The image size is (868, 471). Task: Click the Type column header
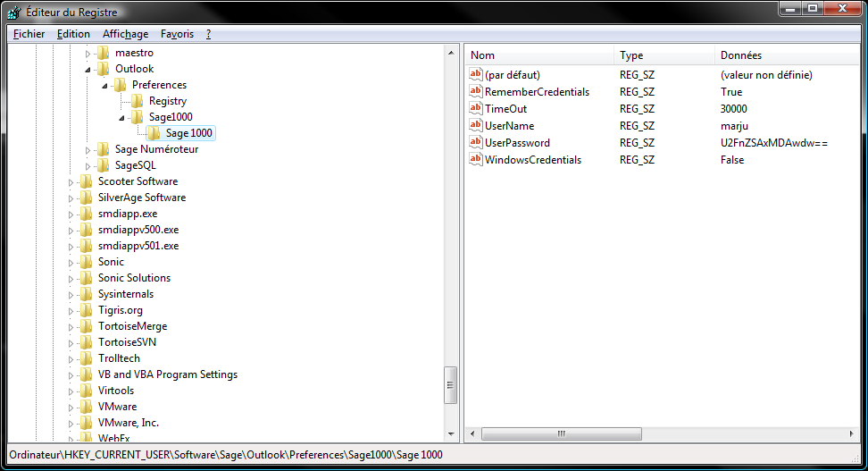tap(664, 55)
